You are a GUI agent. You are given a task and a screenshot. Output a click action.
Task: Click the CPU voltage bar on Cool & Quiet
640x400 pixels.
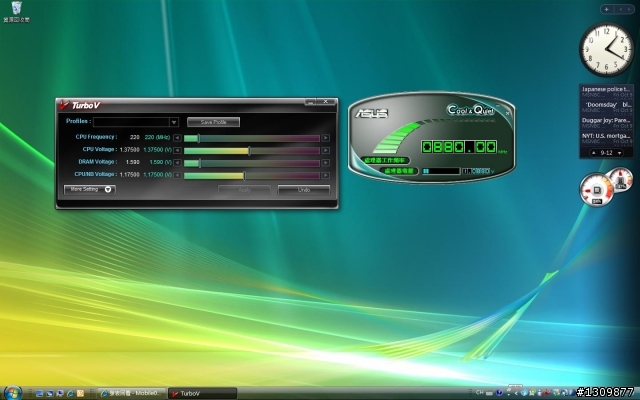pos(441,171)
